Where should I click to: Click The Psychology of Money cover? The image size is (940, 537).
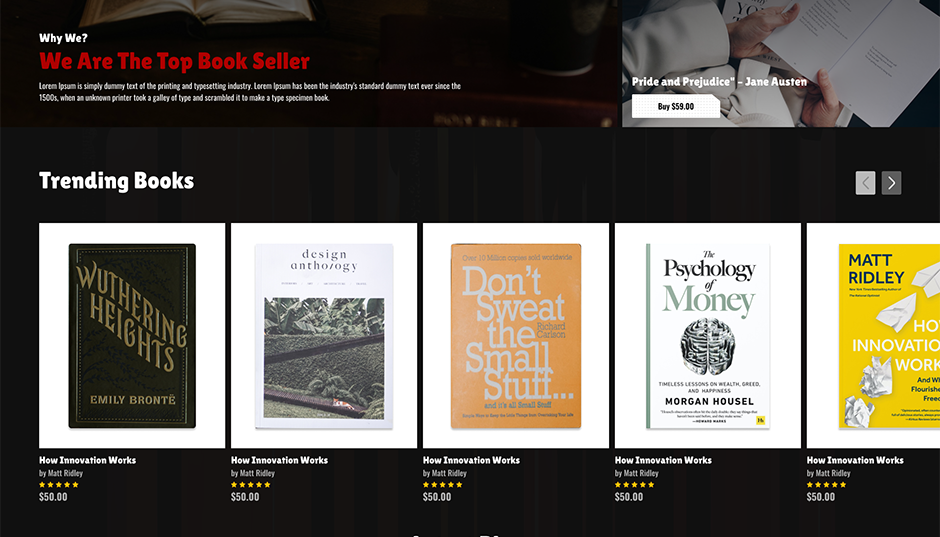tap(708, 336)
